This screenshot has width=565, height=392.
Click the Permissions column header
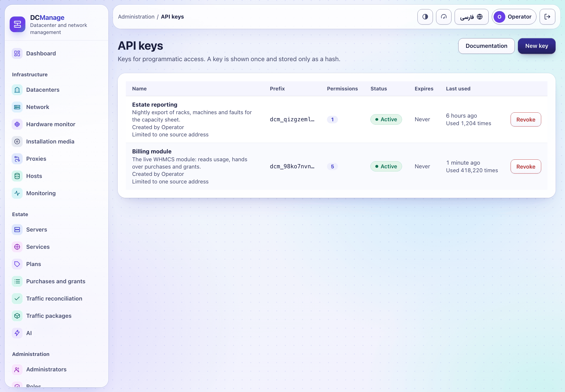(x=342, y=89)
